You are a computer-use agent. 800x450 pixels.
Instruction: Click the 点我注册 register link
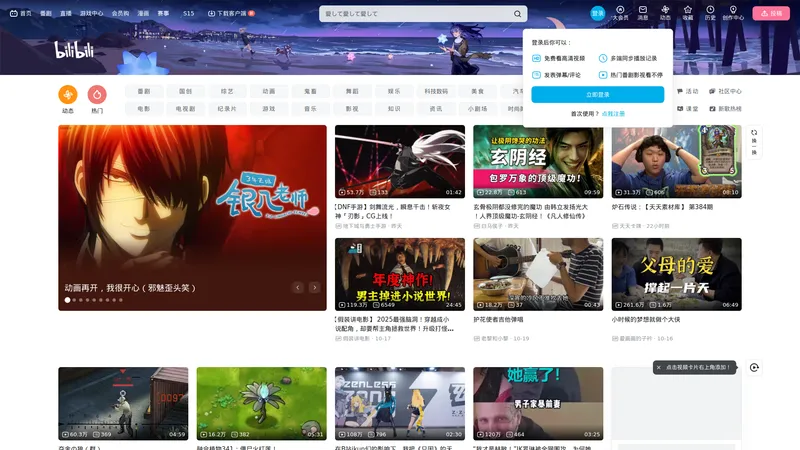pos(613,114)
